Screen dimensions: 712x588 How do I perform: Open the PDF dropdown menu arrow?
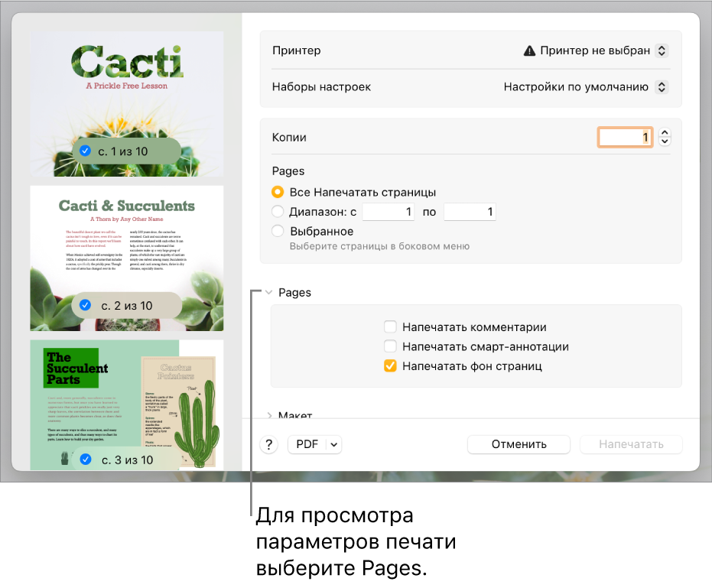click(334, 445)
